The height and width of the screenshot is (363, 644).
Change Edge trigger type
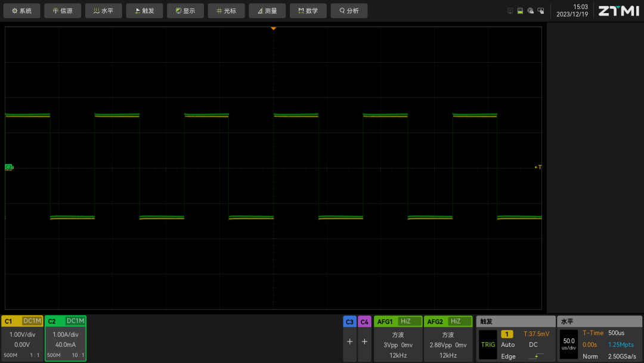tap(508, 356)
